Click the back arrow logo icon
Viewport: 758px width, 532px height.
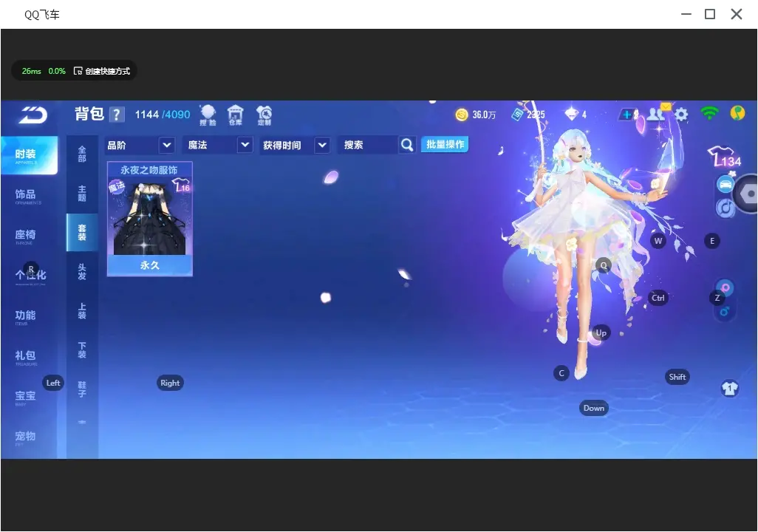[x=33, y=115]
